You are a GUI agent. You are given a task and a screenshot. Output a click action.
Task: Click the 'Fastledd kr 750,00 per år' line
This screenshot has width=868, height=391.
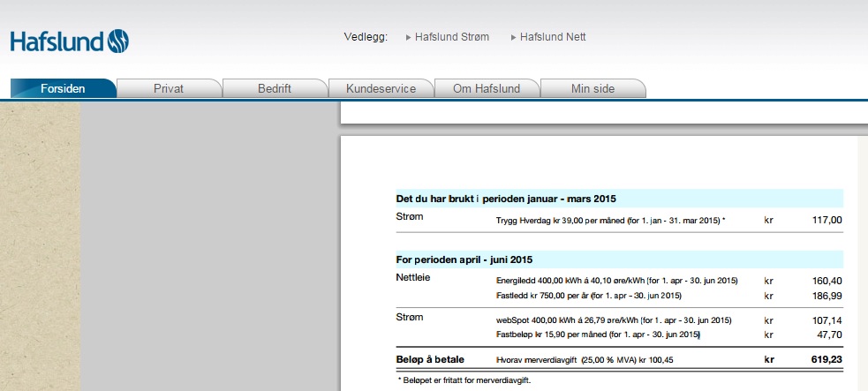click(588, 296)
